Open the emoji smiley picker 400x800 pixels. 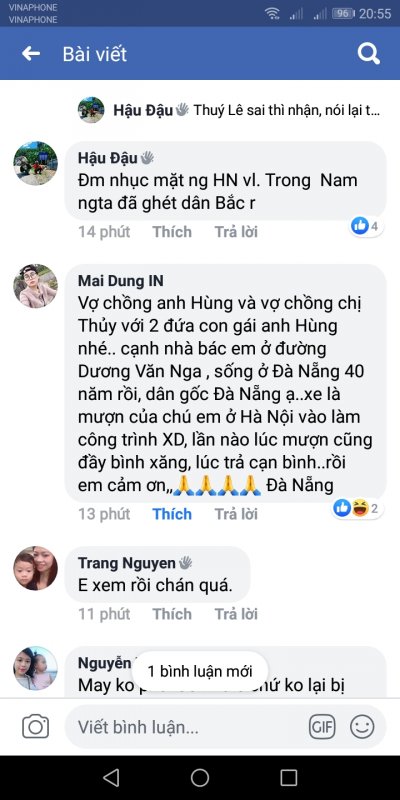point(362,727)
